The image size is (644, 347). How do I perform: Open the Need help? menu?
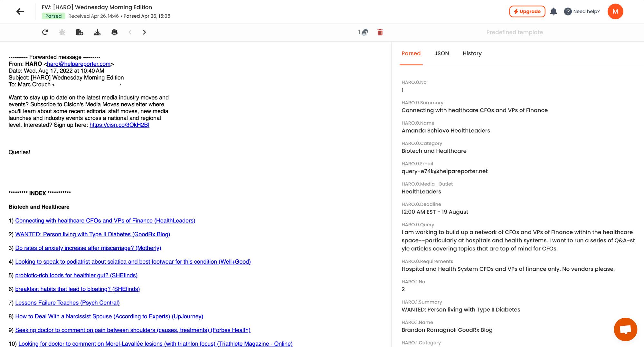pos(582,12)
